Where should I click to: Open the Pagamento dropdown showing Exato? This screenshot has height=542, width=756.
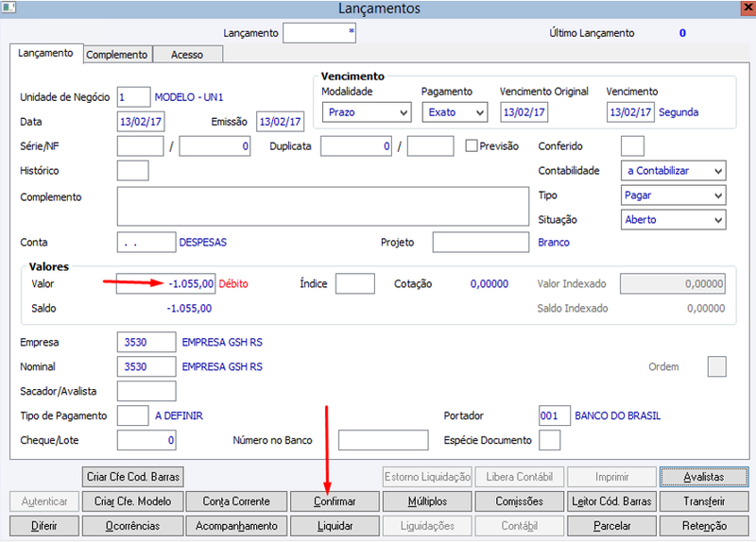click(x=455, y=112)
